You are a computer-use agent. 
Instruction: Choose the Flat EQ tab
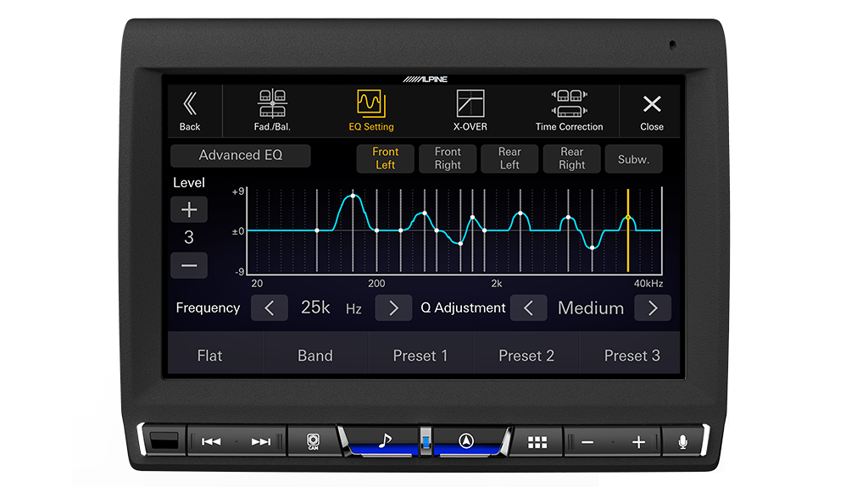click(209, 356)
